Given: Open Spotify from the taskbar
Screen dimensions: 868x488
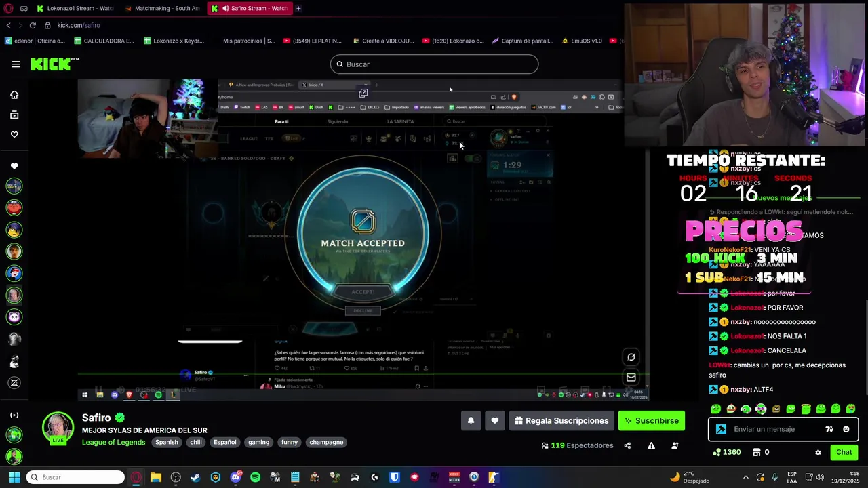Looking at the screenshot, I should point(255,477).
